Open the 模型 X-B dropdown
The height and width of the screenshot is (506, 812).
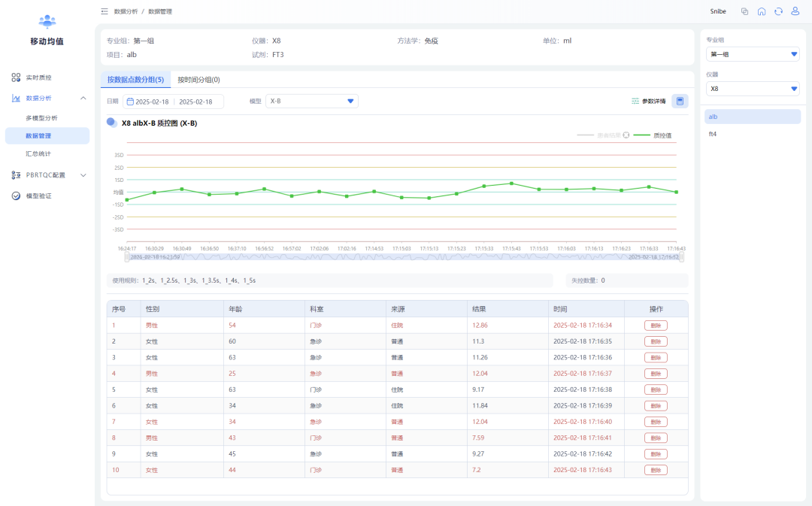click(x=312, y=102)
